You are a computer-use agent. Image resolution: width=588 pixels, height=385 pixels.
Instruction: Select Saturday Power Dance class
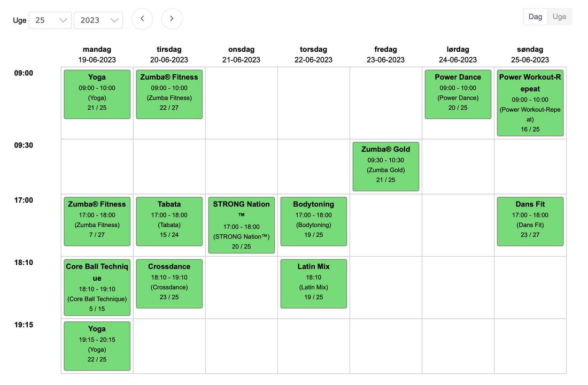(x=458, y=94)
